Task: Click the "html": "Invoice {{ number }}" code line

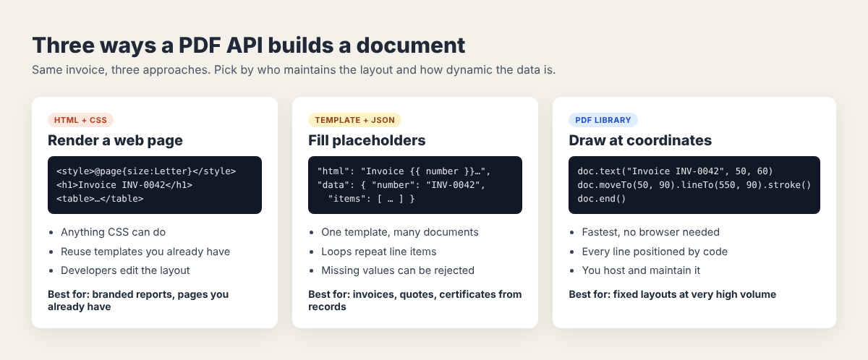Action: [x=404, y=171]
